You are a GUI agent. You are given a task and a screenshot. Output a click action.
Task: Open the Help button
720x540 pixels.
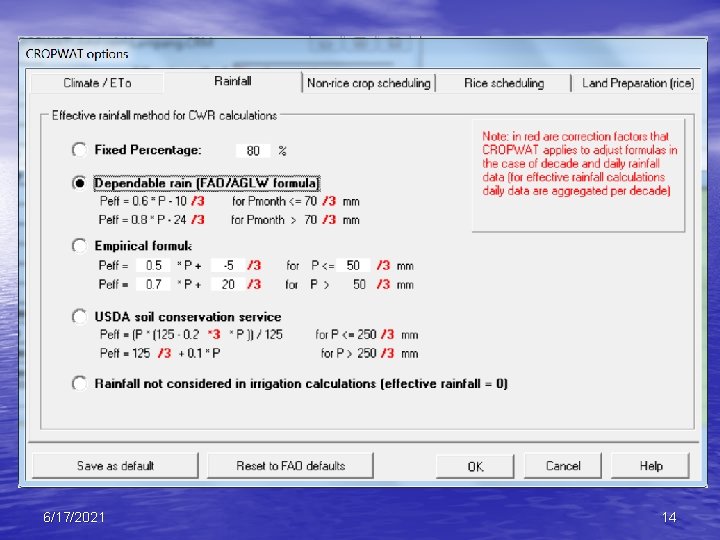651,466
